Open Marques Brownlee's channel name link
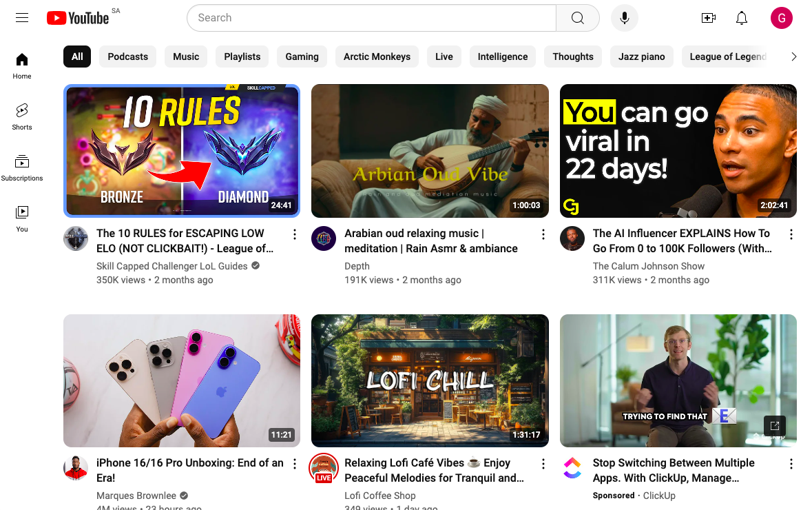 coord(136,495)
